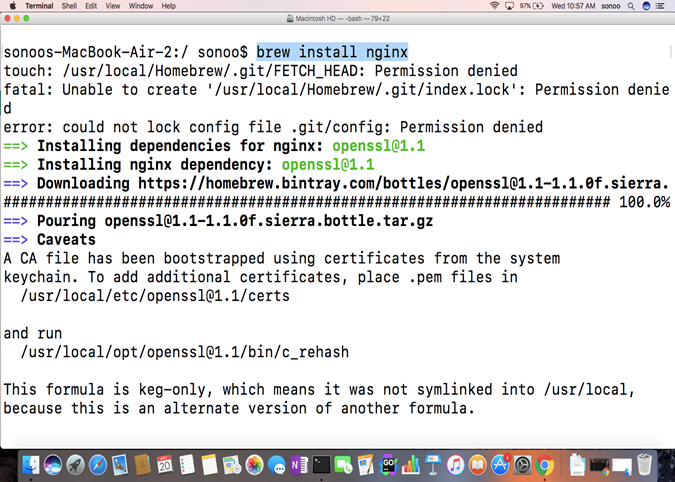Open Notification Center list icon
675x482 pixels.
pos(660,6)
